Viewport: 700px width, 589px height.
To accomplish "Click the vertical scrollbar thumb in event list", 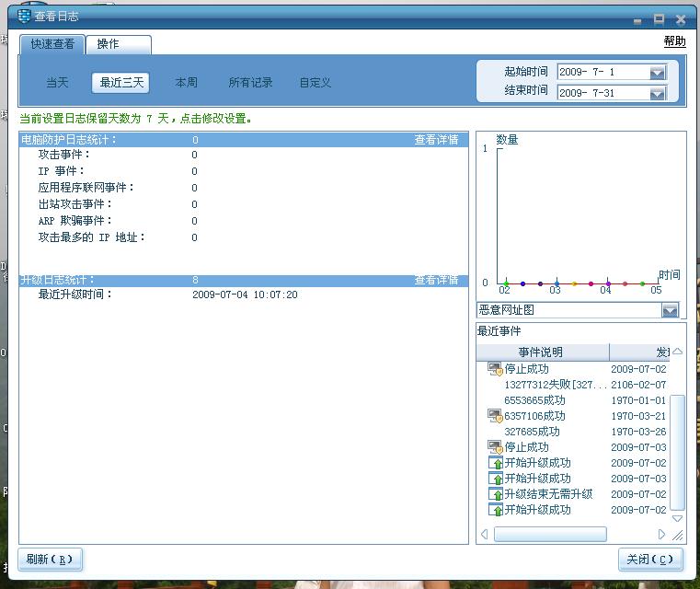I will 677,452.
